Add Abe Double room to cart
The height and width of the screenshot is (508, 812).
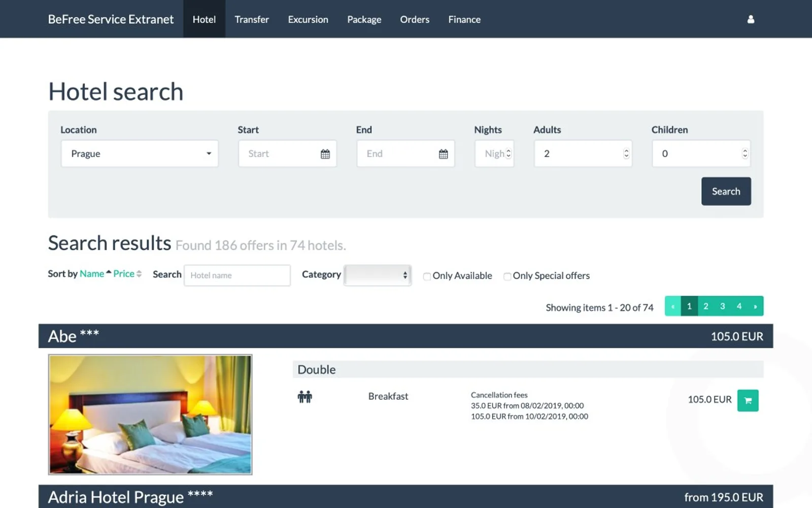pyautogui.click(x=748, y=400)
